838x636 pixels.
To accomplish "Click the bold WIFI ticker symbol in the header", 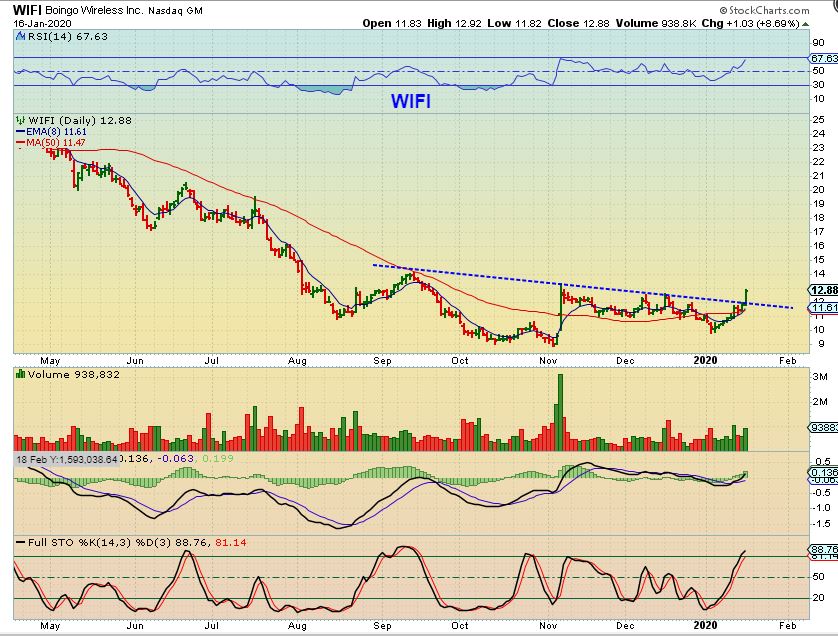I will tap(27, 10).
